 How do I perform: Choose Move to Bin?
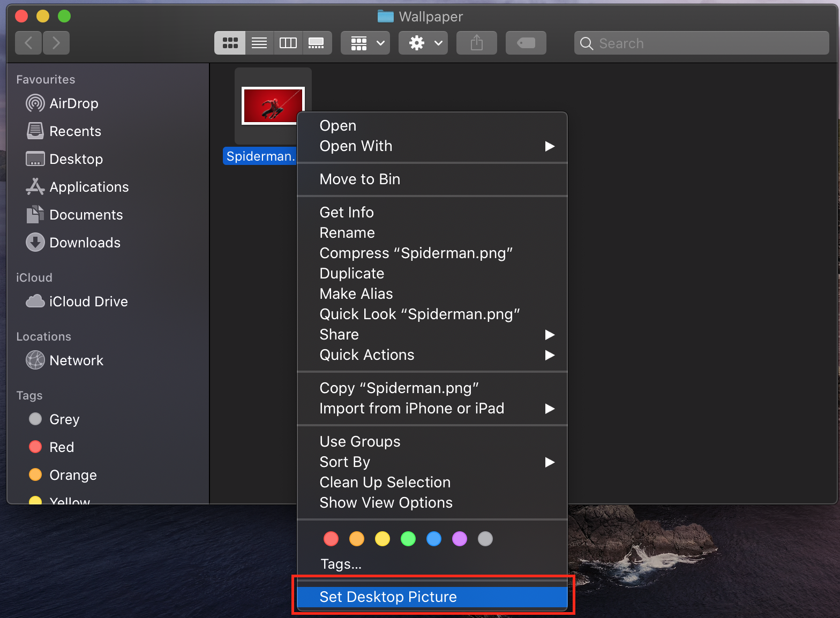tap(432, 179)
